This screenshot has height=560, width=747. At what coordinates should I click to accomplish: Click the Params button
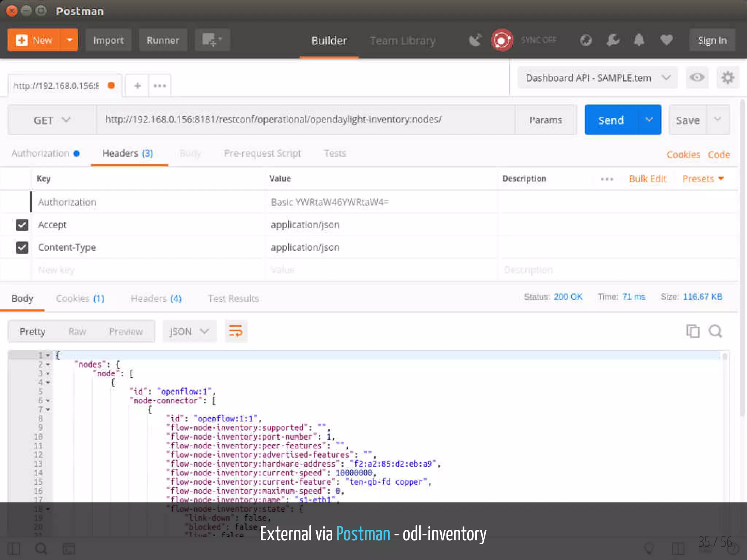coord(546,120)
